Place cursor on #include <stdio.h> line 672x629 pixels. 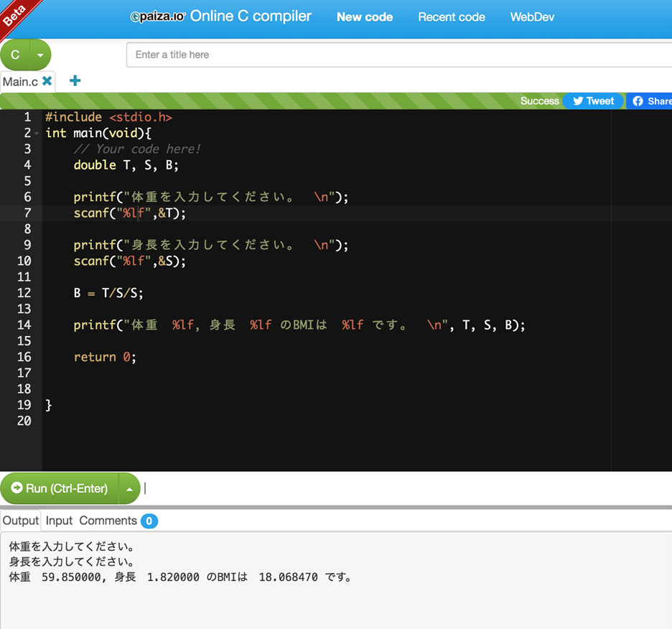(109, 117)
